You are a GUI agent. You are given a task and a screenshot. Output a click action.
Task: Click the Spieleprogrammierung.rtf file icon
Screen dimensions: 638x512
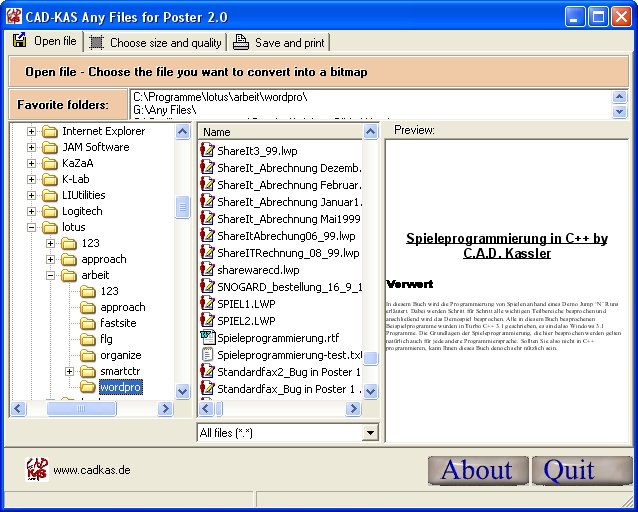208,338
